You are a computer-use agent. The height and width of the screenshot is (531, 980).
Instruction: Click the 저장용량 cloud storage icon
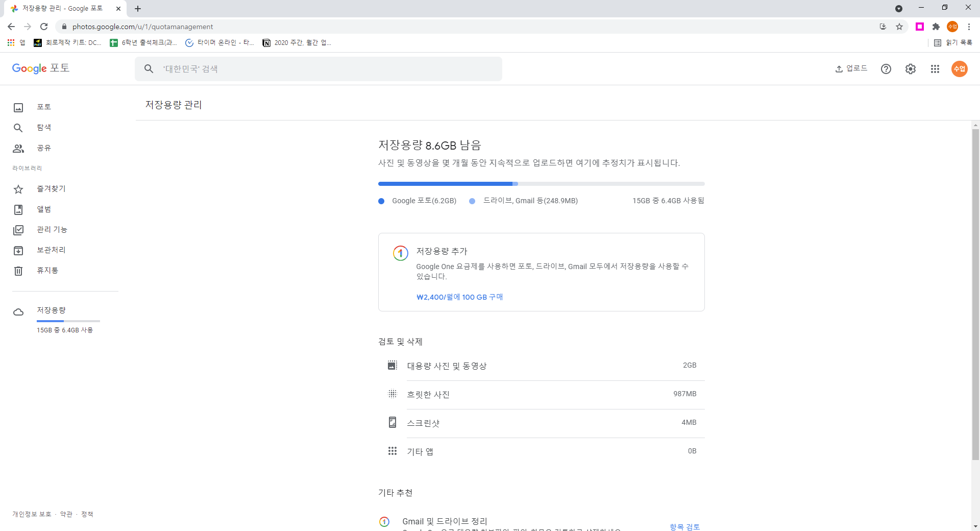tap(18, 312)
